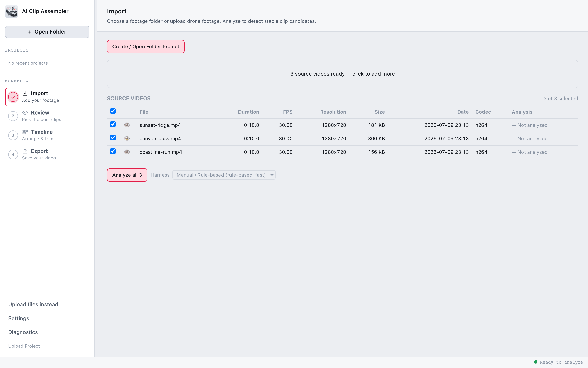
Task: Click the drop zone to add more videos
Action: (342, 74)
